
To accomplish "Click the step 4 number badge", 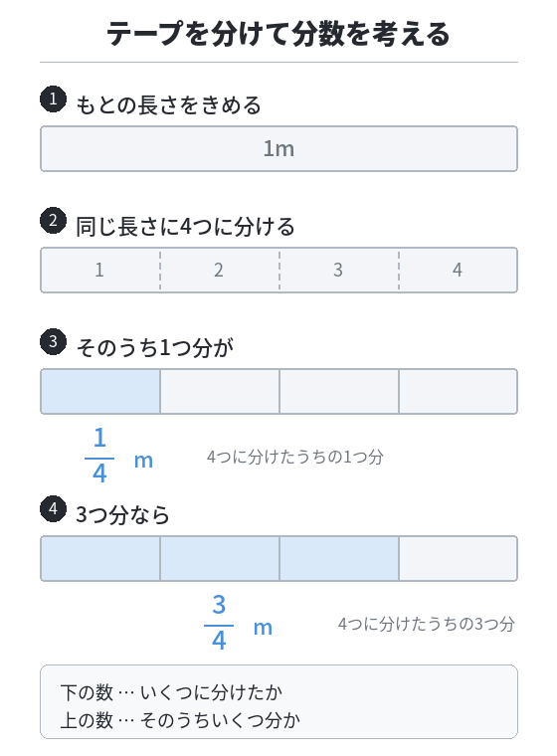I will [53, 508].
